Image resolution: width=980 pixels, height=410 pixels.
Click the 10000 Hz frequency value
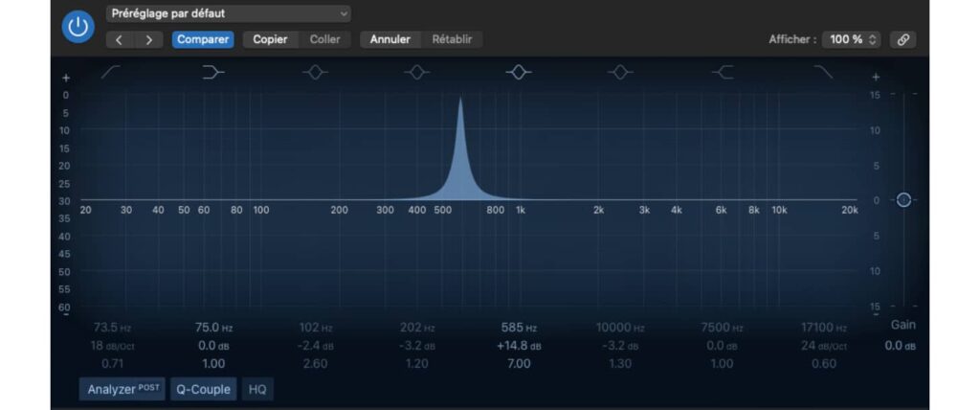(x=620, y=328)
